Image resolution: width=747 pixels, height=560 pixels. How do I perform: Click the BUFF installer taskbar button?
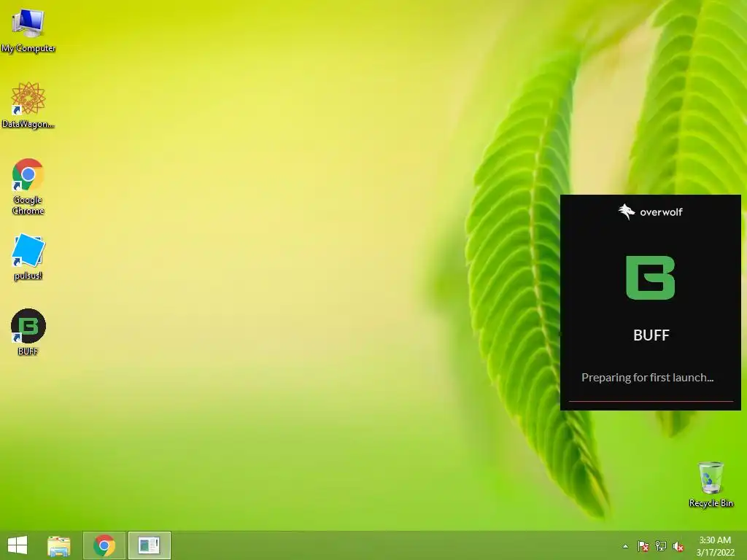pos(149,545)
